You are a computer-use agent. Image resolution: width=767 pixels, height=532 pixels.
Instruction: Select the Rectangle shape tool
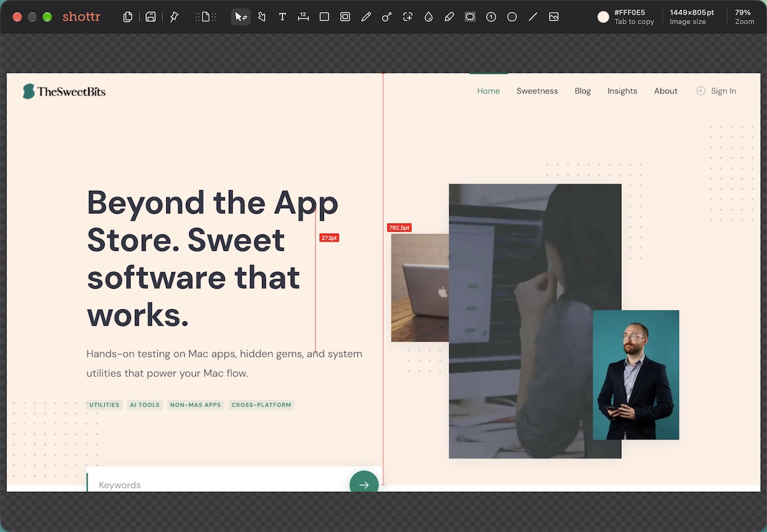[x=324, y=17]
